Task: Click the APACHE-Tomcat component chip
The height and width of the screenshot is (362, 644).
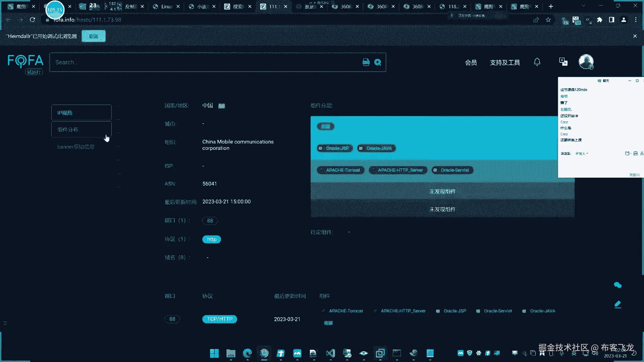Action: (x=340, y=170)
